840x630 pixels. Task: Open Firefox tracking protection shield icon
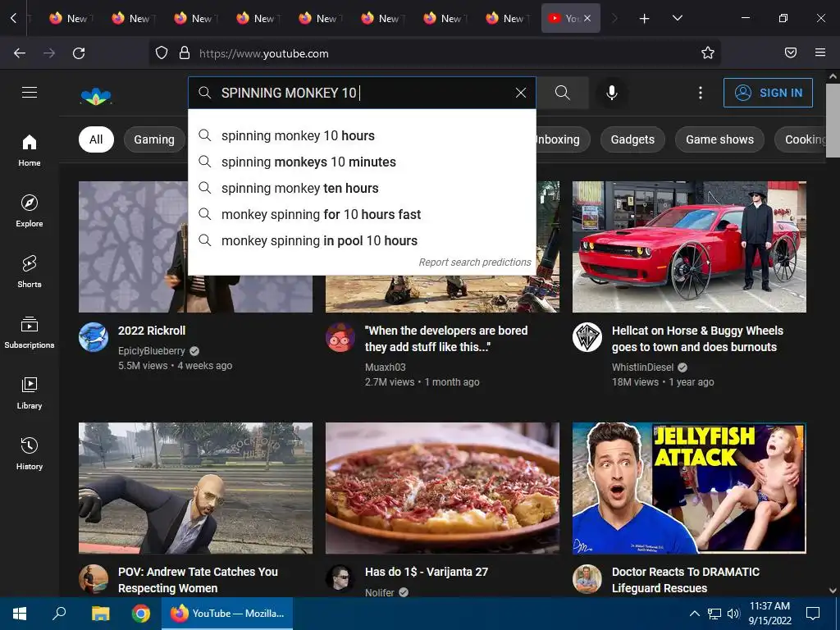tap(162, 52)
